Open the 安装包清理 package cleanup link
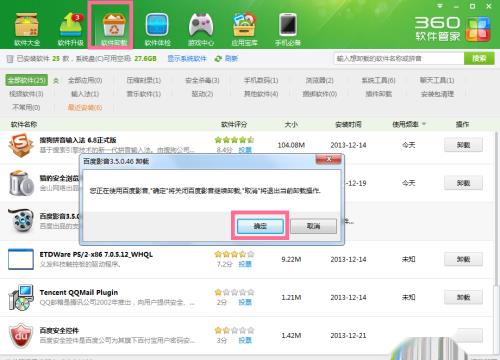The image size is (500, 360). 437,94
